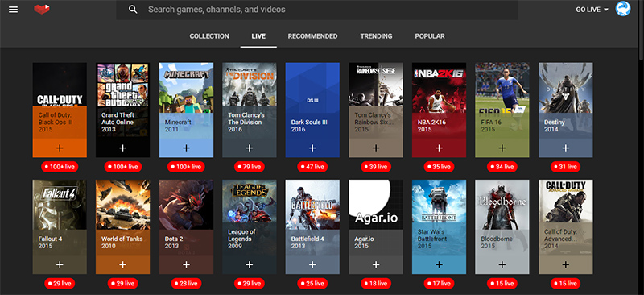
Task: Click 15 live badge under Bloodborne
Action: (x=502, y=284)
